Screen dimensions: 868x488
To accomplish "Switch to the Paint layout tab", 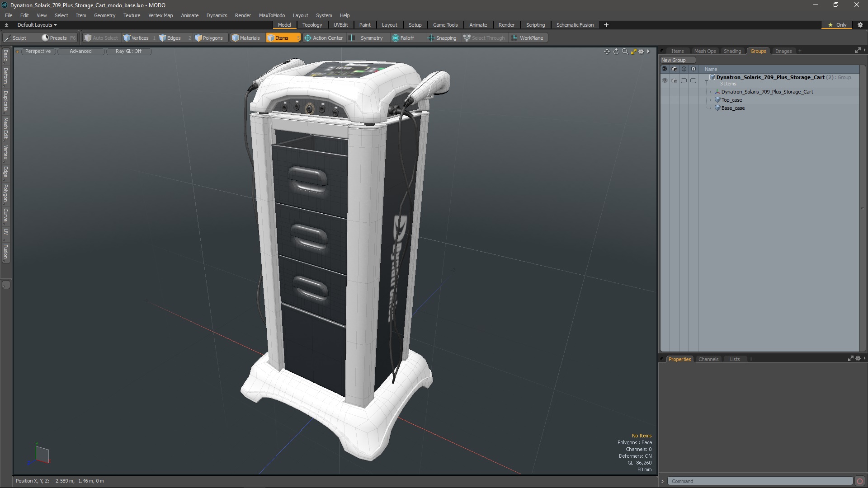I will pyautogui.click(x=365, y=25).
